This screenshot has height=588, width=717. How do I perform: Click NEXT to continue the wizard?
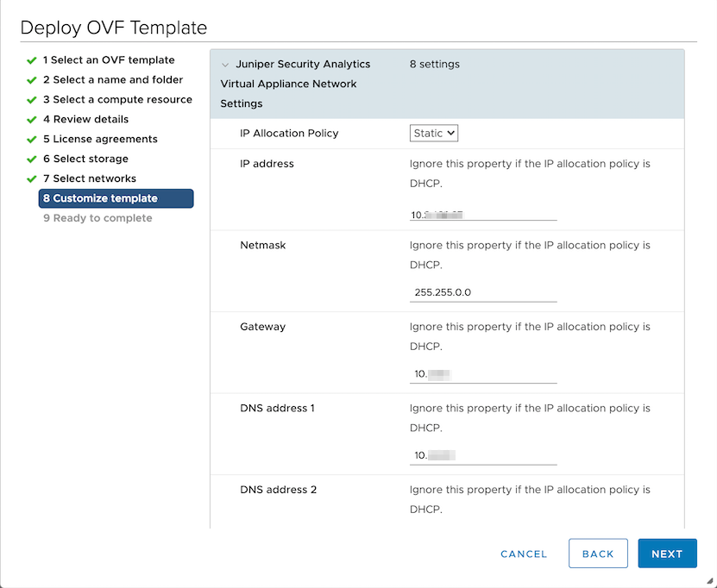pyautogui.click(x=667, y=554)
